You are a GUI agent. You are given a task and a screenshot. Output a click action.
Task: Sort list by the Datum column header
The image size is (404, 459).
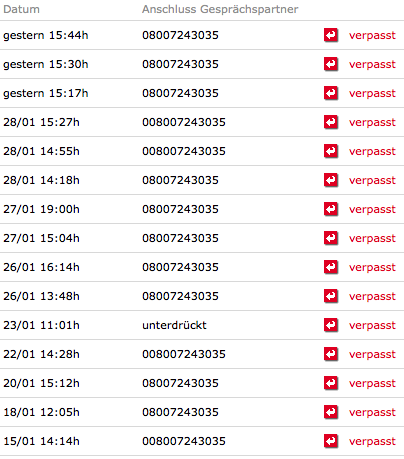coord(21,9)
